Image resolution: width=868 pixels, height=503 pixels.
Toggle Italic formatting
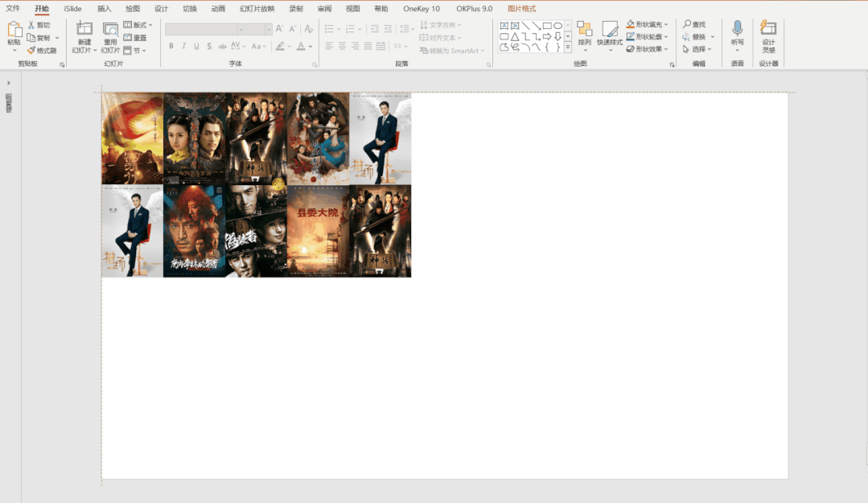point(183,46)
